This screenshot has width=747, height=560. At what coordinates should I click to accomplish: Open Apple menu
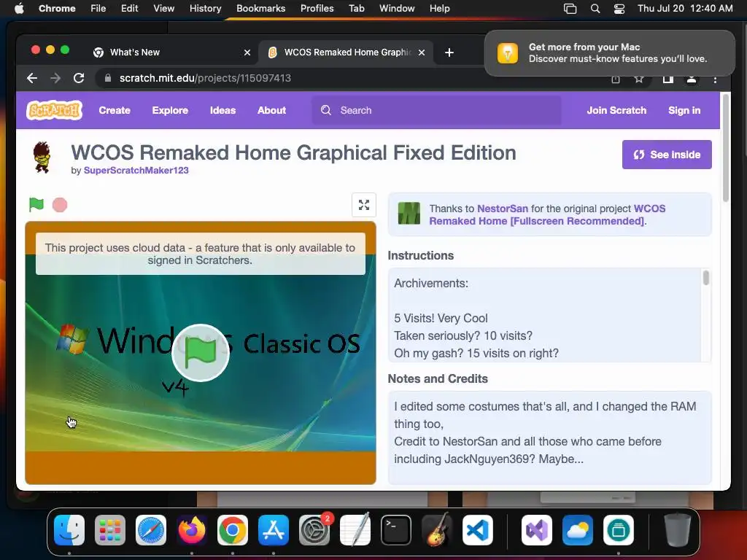click(x=19, y=9)
